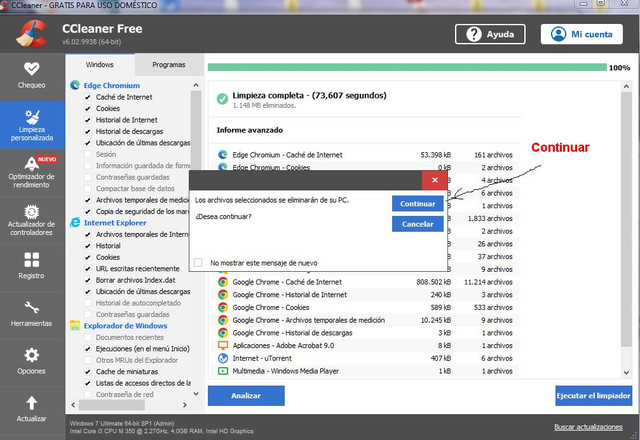This screenshot has width=640, height=440.
Task: Click the results vertical scrollbar thumb
Action: click(x=626, y=219)
